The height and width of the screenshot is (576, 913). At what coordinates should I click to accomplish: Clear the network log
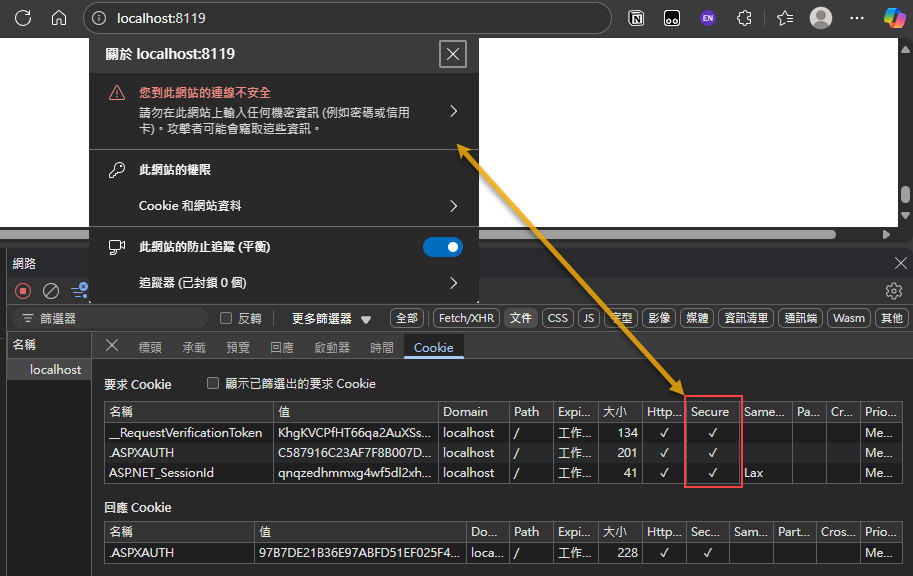pos(51,291)
